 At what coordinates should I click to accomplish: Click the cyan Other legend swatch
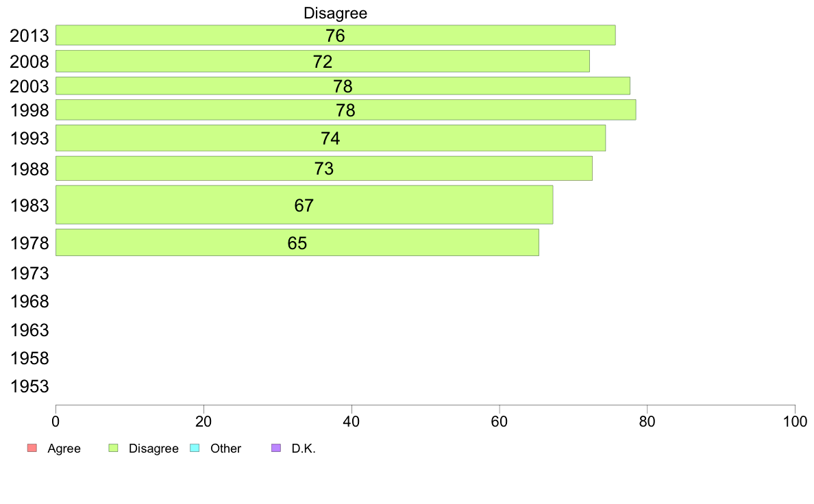[x=195, y=449]
